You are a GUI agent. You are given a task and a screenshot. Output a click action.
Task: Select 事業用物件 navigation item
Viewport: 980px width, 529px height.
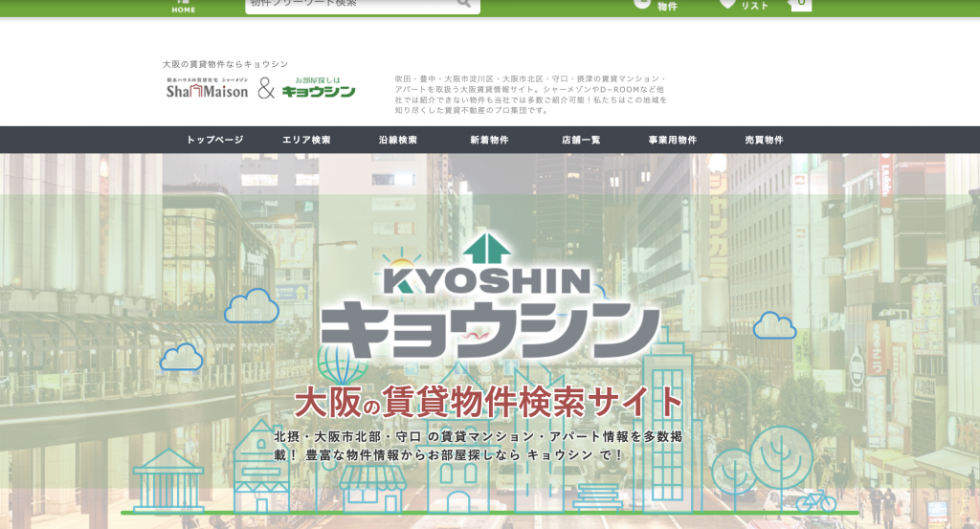(x=672, y=140)
